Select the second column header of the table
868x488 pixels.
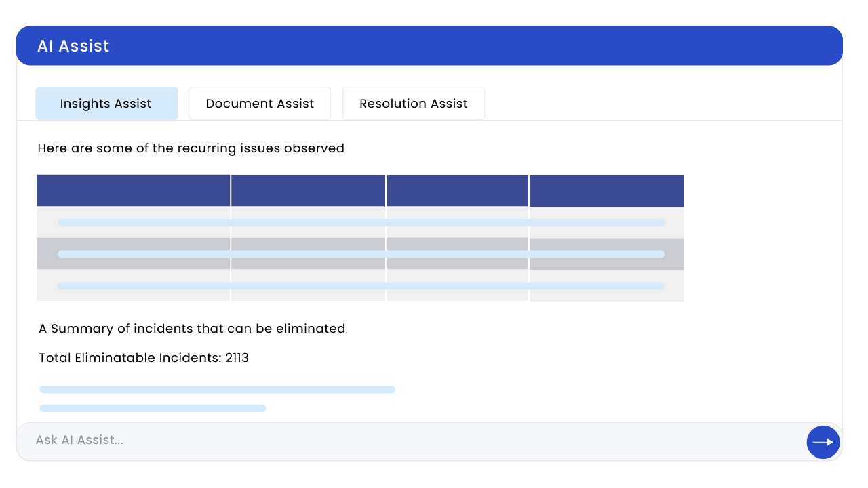pyautogui.click(x=309, y=190)
